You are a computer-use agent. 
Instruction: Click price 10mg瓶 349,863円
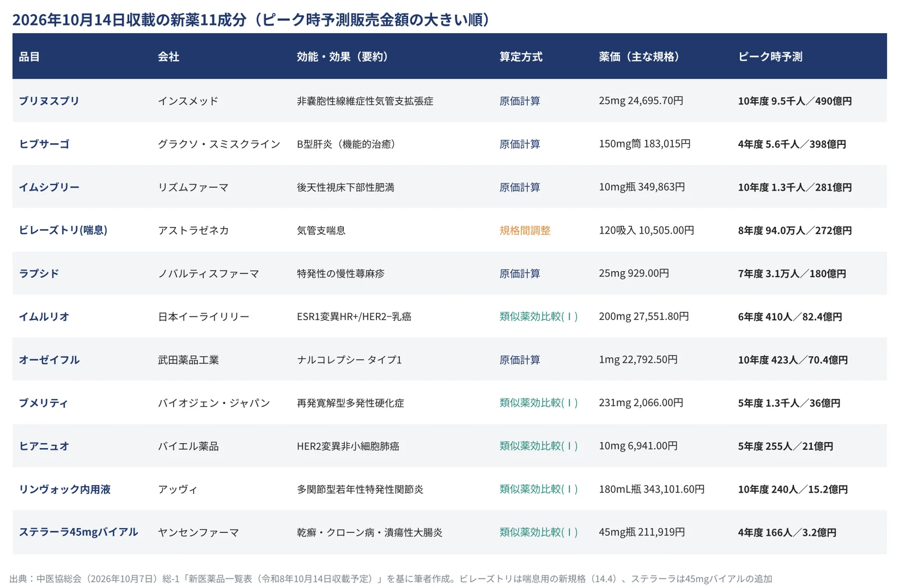click(x=642, y=188)
